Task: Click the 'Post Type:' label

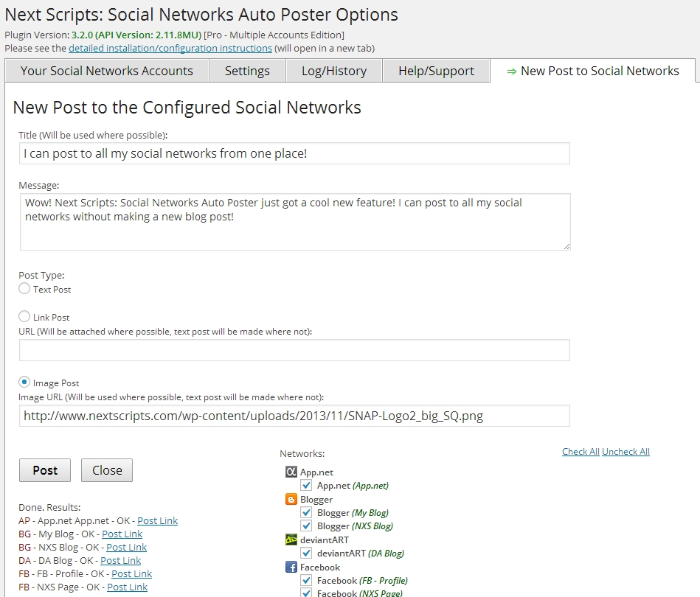Action: [41, 276]
